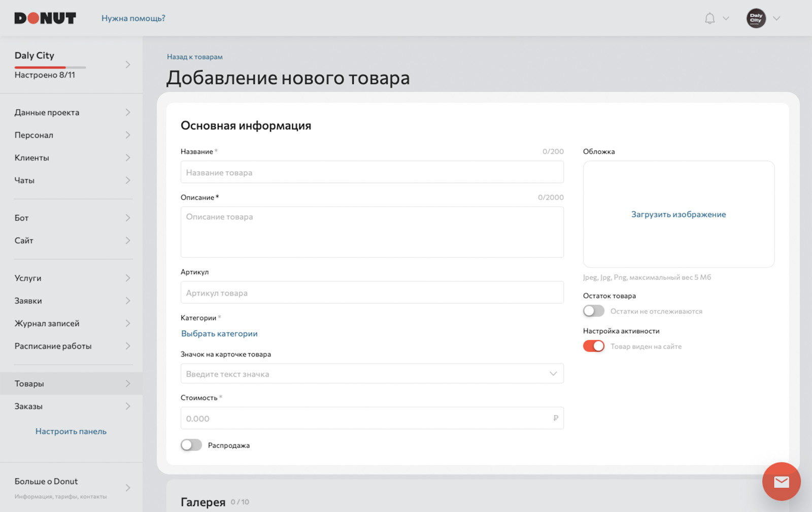Viewport: 812px width, 512px height.
Task: Click the DONUT logo
Action: 45,18
